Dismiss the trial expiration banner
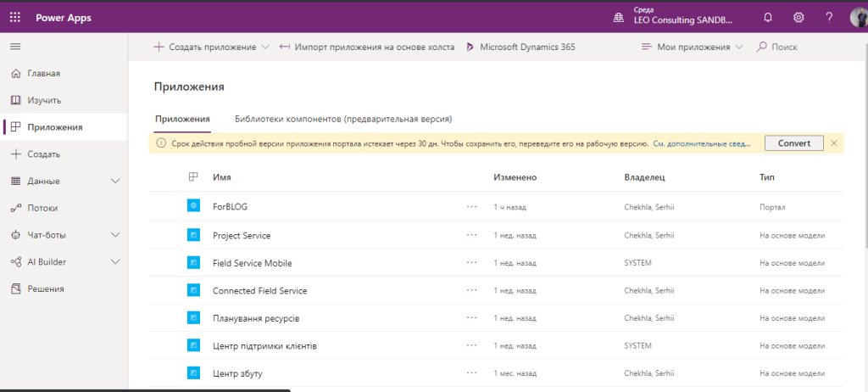 (834, 143)
